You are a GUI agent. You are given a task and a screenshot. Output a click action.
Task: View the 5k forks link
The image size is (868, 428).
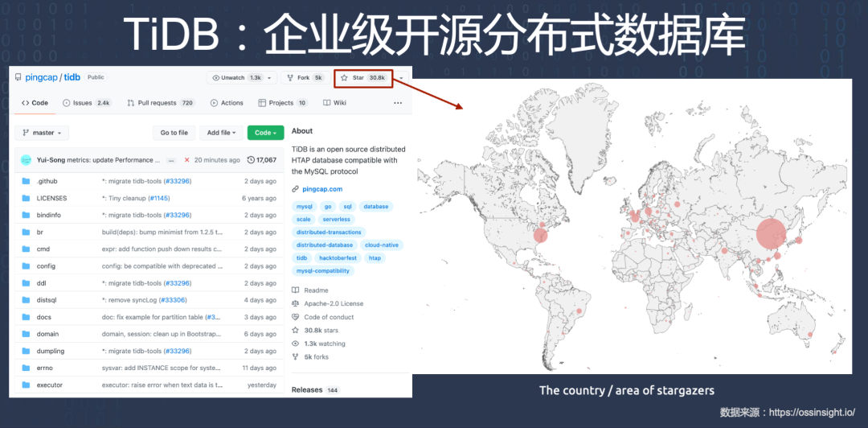[x=310, y=357]
